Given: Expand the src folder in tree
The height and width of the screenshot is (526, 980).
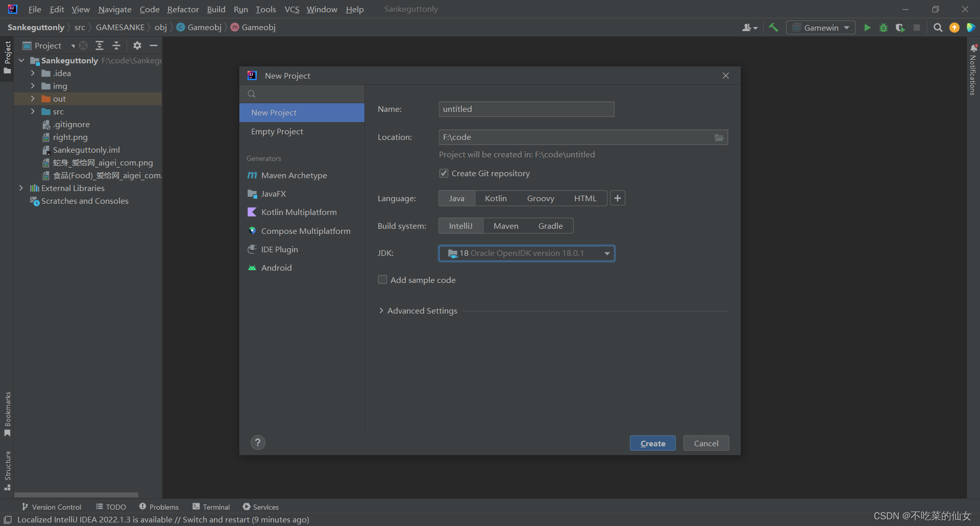Looking at the screenshot, I should [33, 111].
